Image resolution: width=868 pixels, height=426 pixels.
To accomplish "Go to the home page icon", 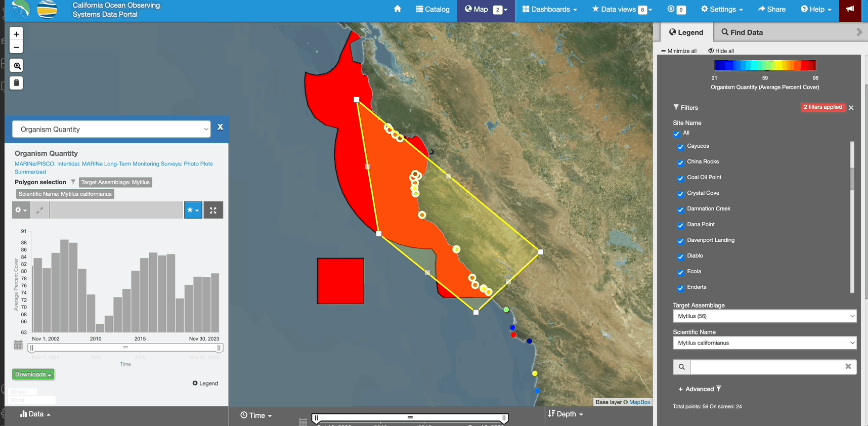I will click(398, 9).
